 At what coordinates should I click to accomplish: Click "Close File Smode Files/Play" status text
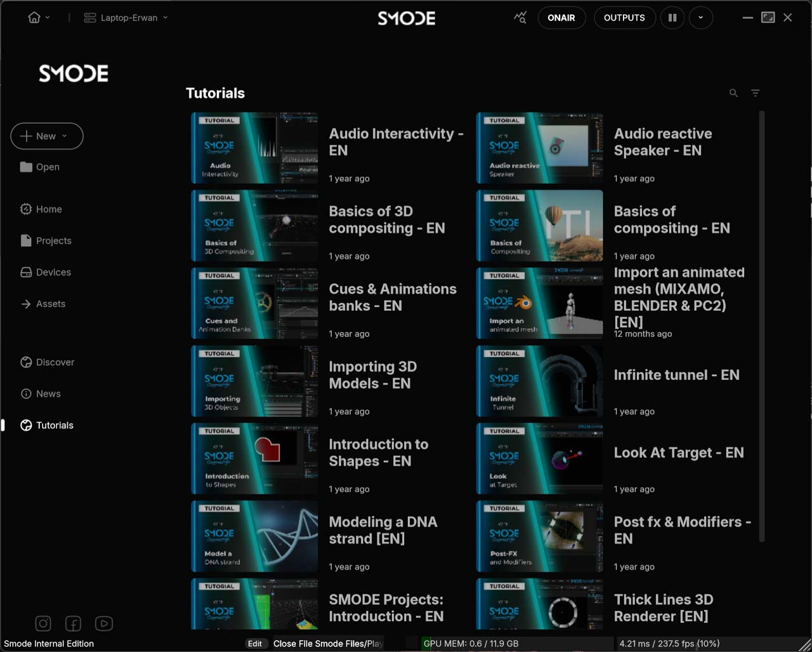coord(328,644)
